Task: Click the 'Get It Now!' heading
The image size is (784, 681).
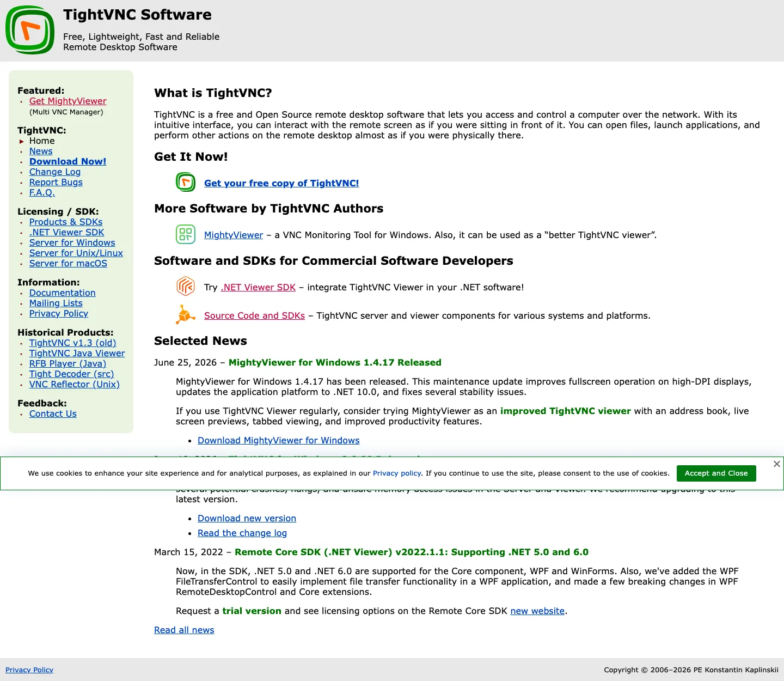Action: click(x=191, y=156)
